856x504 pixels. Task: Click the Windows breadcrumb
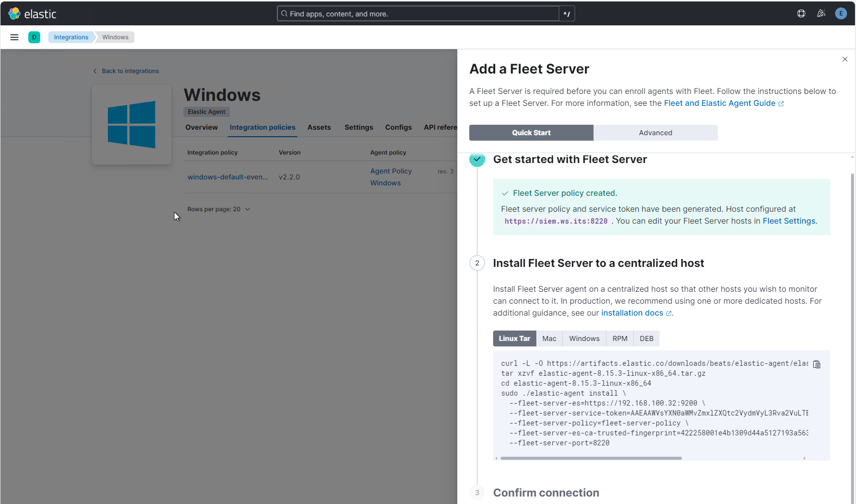pos(115,37)
